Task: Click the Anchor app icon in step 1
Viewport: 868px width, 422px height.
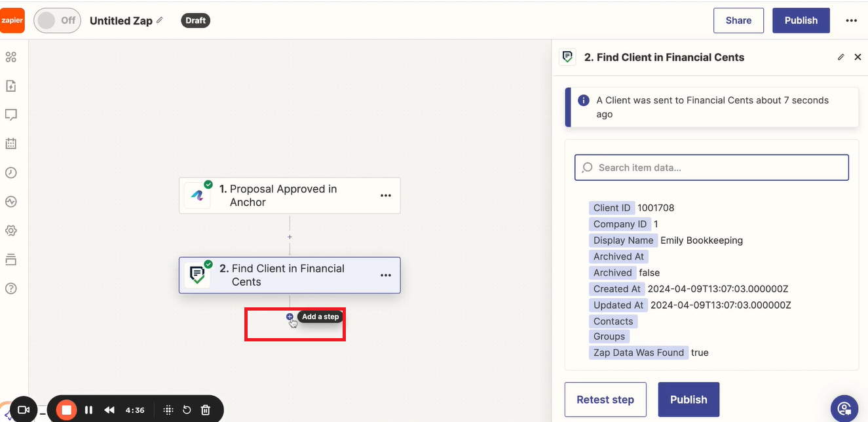Action: [x=197, y=195]
